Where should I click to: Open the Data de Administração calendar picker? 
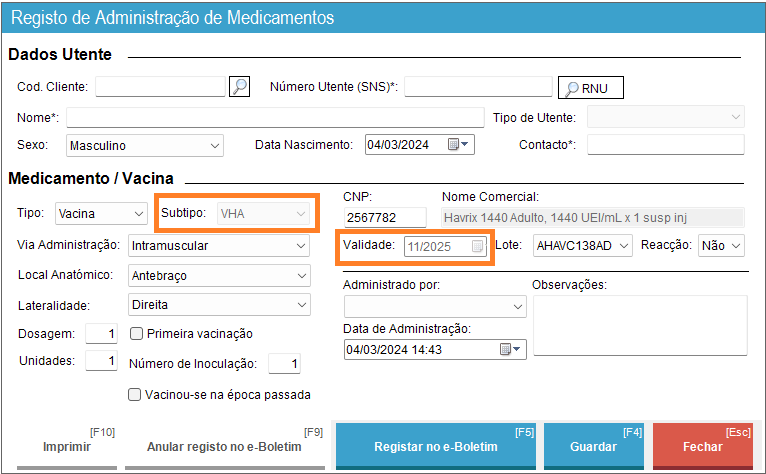click(x=511, y=349)
